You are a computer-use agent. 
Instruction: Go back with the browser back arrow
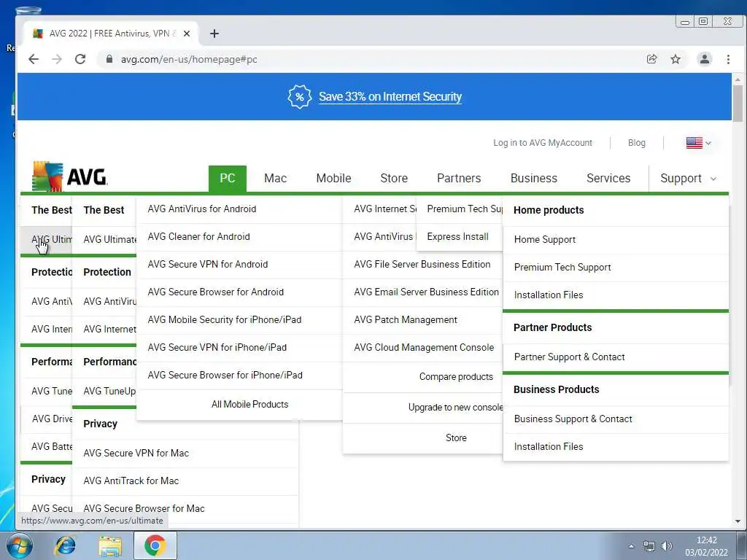(x=34, y=59)
